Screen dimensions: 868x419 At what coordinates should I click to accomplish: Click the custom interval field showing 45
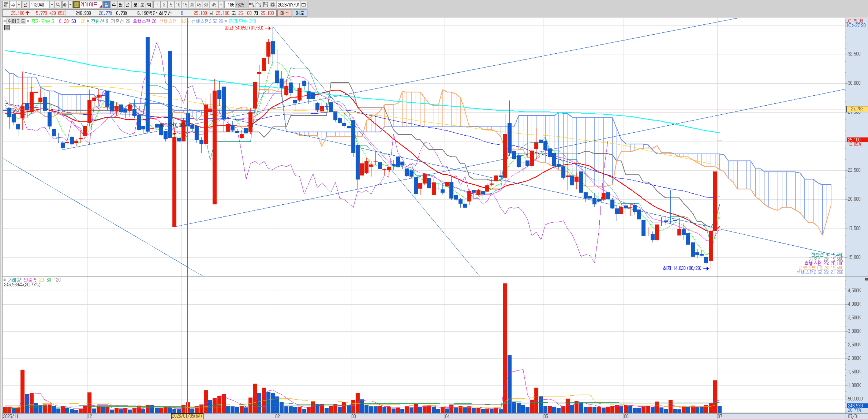point(214,5)
